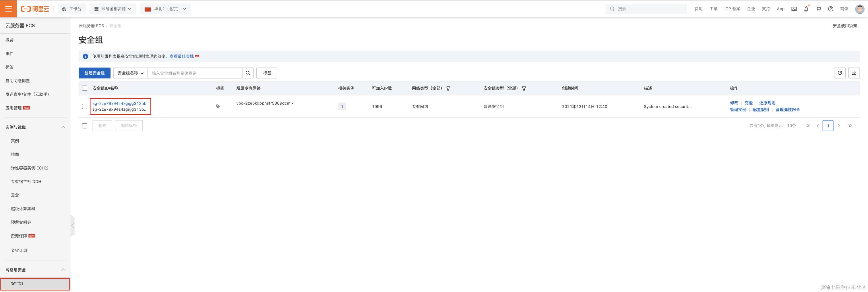This screenshot has height=292, width=868.
Task: Open the shopping cart icon
Action: coord(818,9)
